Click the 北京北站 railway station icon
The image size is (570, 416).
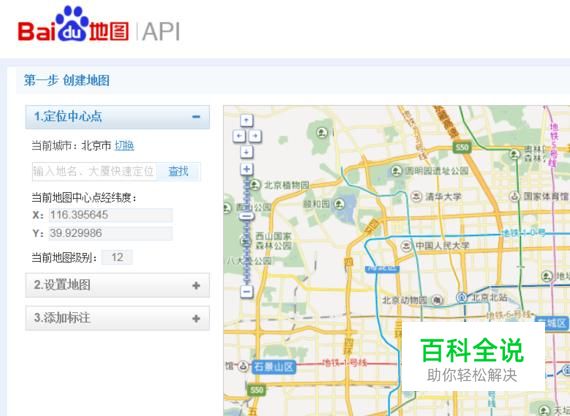tap(461, 297)
